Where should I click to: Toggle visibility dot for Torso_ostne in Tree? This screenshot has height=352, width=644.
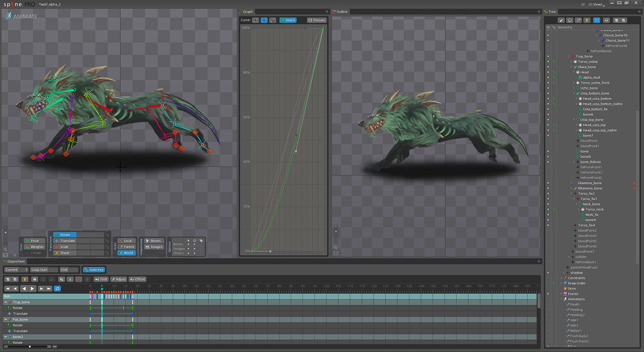point(548,62)
